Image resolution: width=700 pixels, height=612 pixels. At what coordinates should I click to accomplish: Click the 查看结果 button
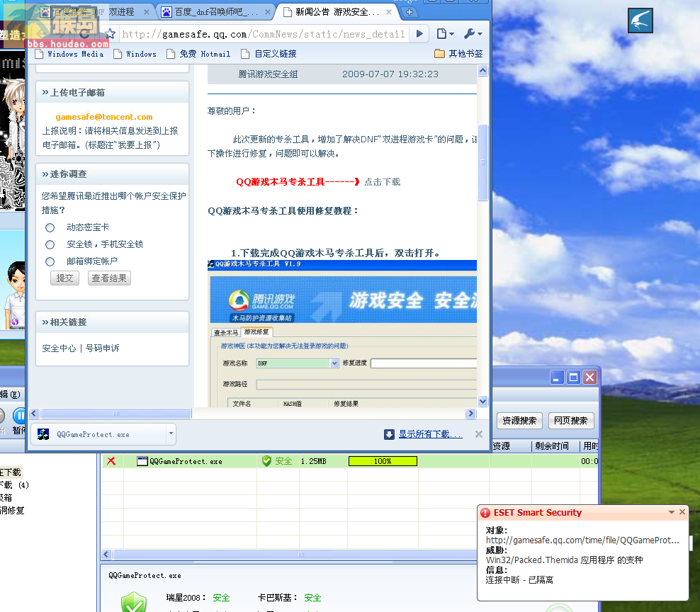[x=109, y=278]
